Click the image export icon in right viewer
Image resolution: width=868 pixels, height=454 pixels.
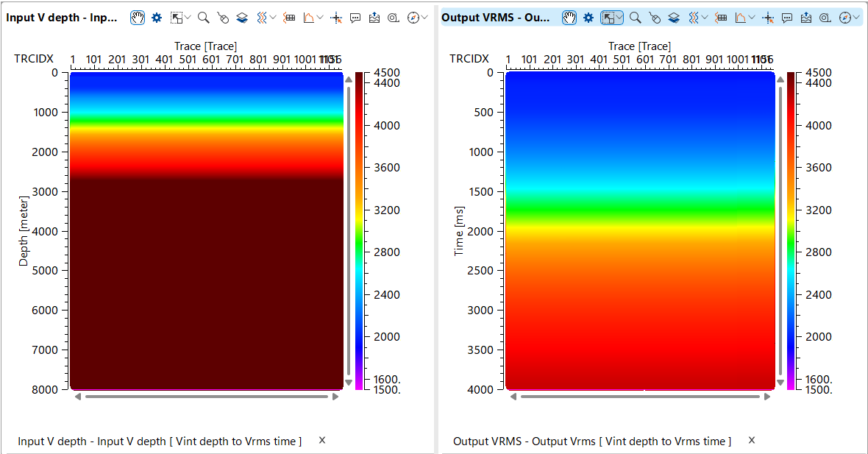pos(805,17)
